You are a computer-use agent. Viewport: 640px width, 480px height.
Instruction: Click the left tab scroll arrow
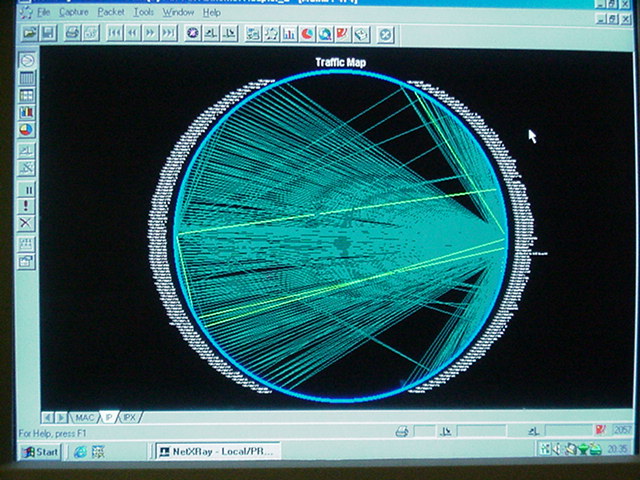coord(48,418)
